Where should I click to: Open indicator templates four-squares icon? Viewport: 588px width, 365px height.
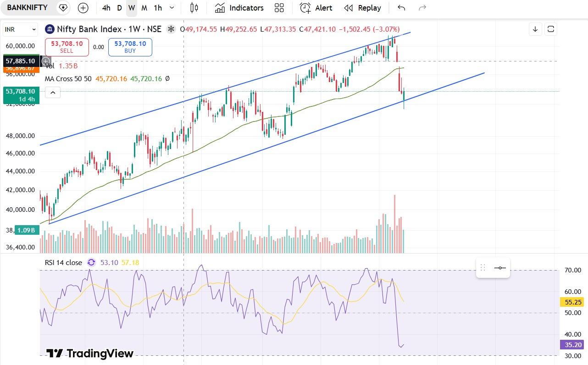pos(279,8)
